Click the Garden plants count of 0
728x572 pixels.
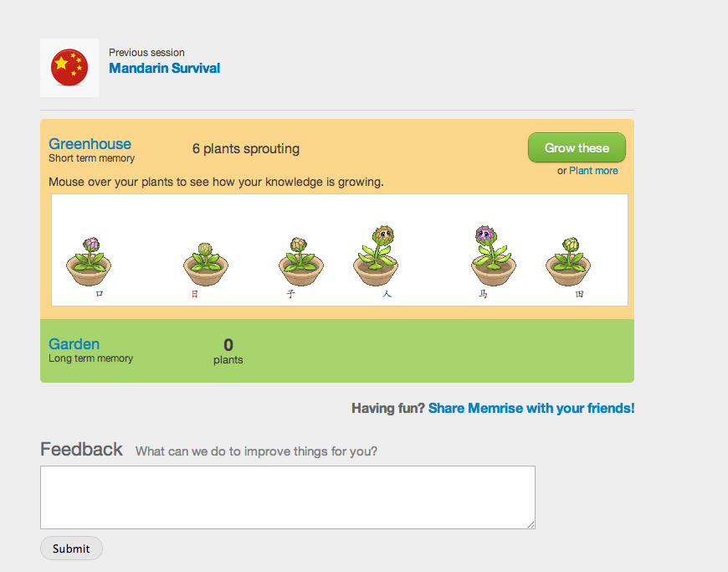228,345
